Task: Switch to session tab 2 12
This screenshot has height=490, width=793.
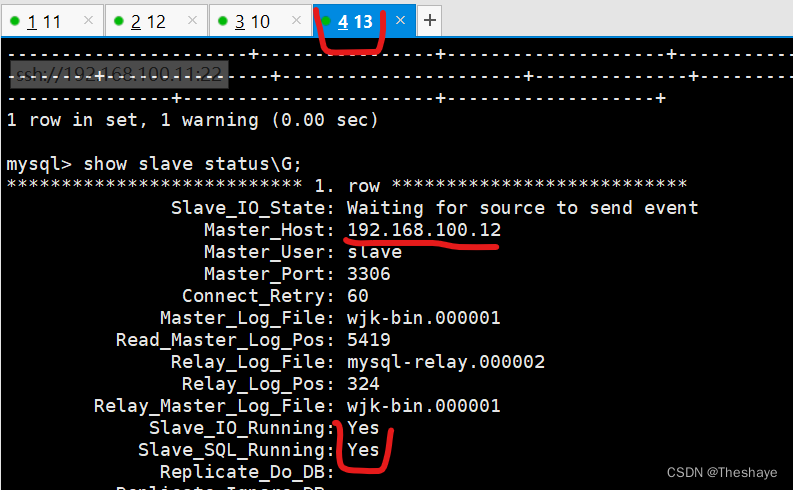Action: pyautogui.click(x=156, y=21)
